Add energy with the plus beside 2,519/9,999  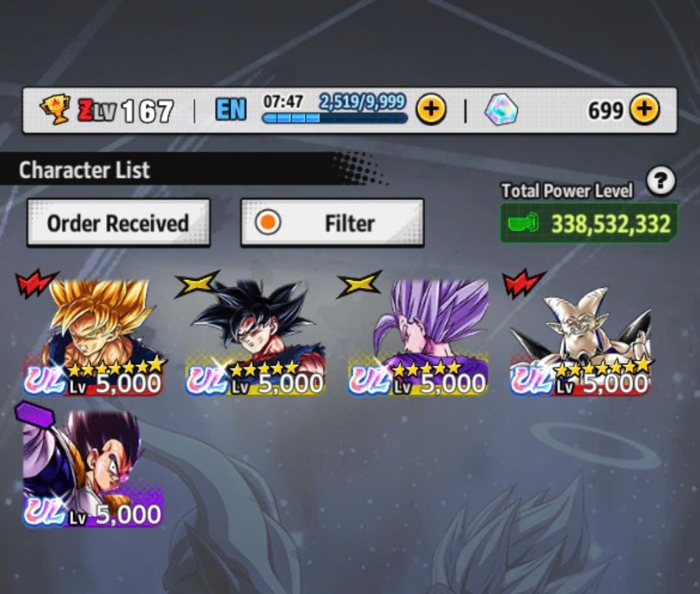point(431,109)
